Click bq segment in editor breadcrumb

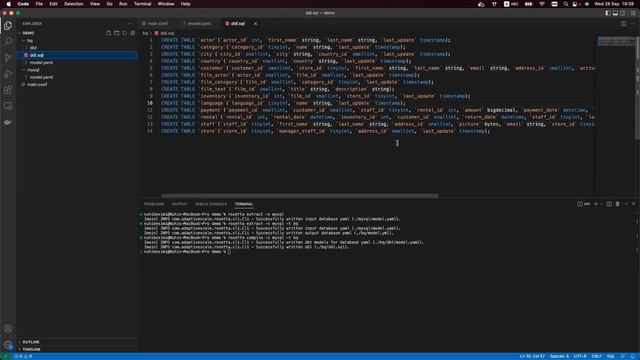(145, 33)
